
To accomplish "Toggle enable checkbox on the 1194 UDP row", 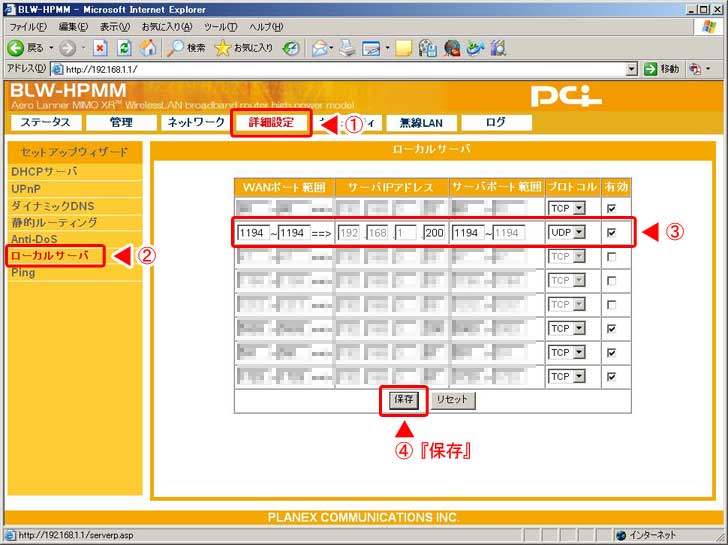I will (x=612, y=233).
